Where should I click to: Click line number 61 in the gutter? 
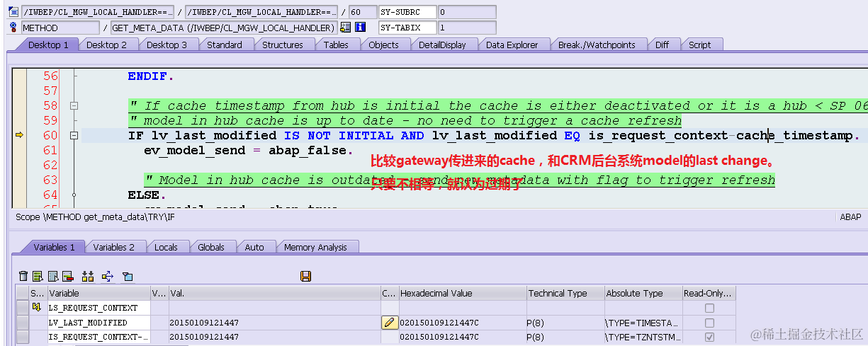click(50, 150)
